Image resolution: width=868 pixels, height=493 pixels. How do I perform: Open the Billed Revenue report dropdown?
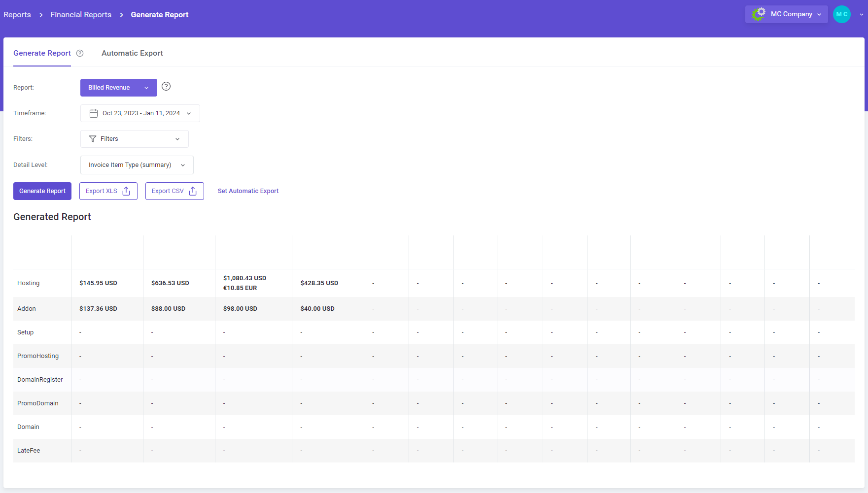pos(118,87)
